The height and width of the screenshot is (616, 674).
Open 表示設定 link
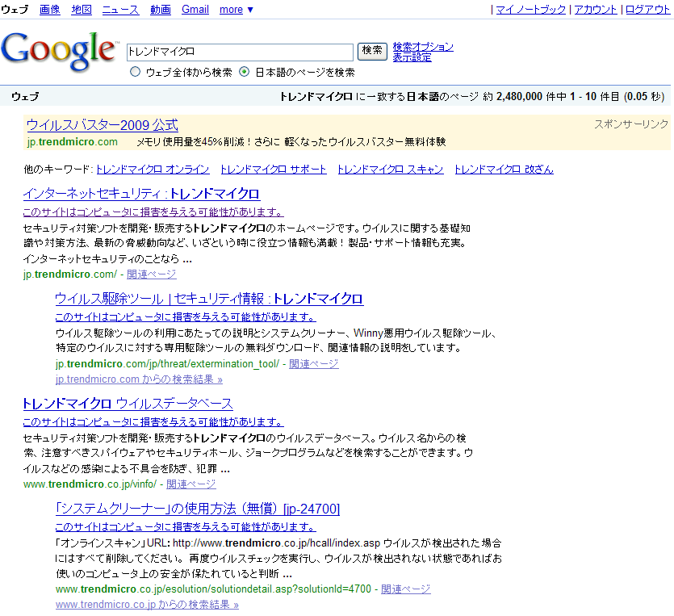412,57
